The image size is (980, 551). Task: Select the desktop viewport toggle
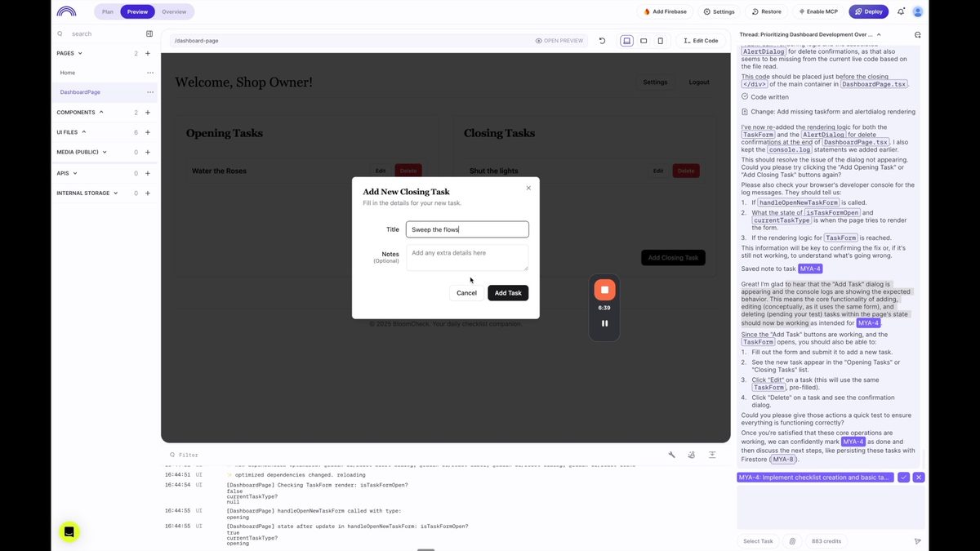(x=626, y=40)
